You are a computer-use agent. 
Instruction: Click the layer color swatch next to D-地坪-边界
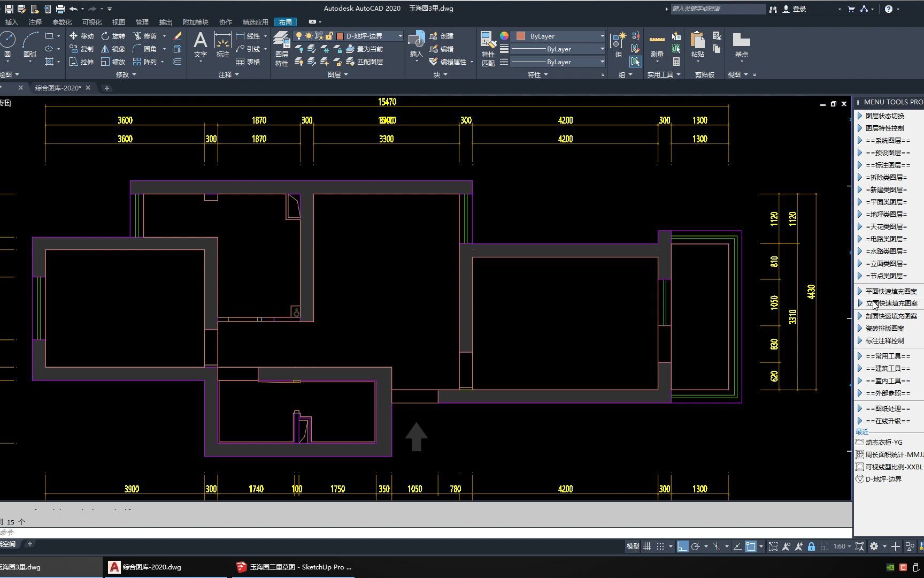[x=340, y=36]
